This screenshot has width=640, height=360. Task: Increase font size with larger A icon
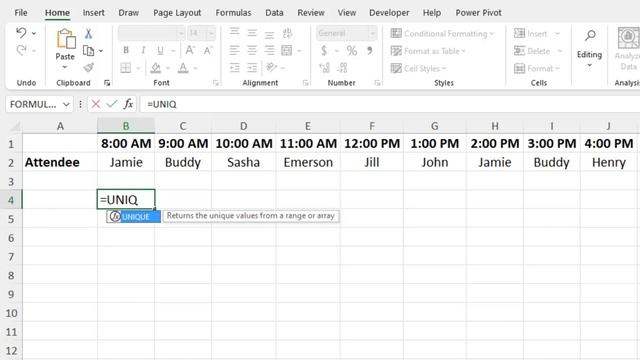pos(190,50)
